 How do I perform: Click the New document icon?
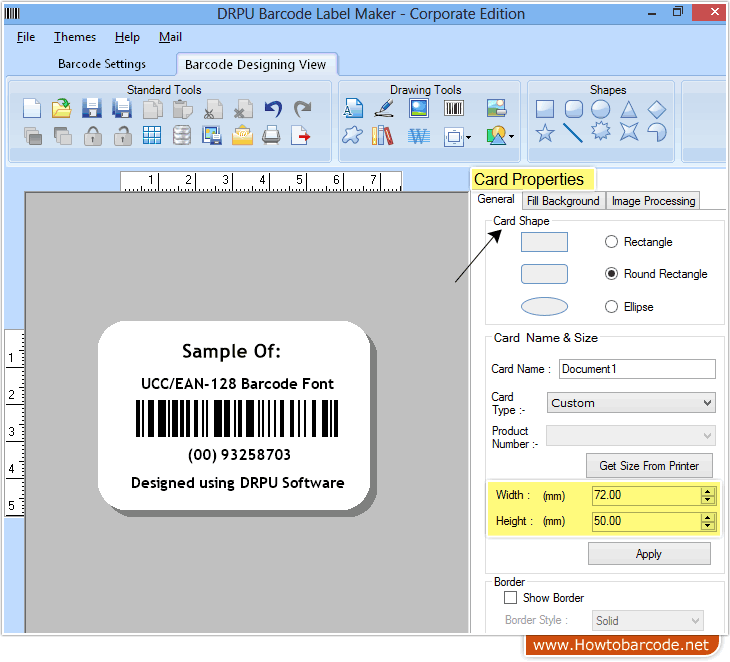pos(32,108)
